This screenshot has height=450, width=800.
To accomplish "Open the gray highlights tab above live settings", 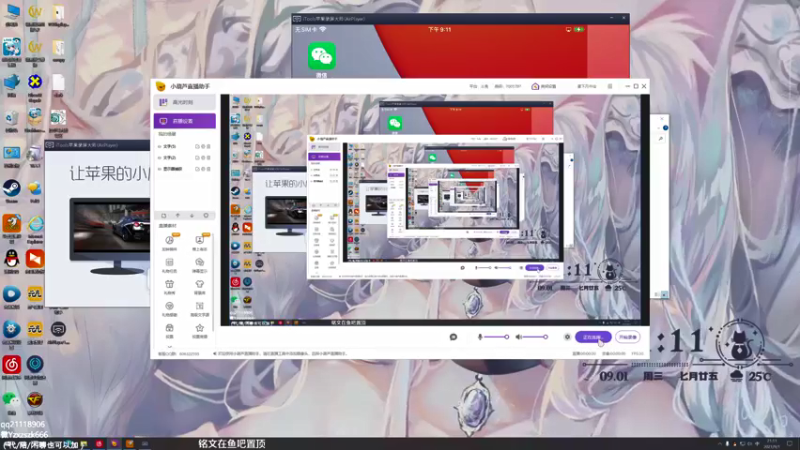I will pos(185,102).
